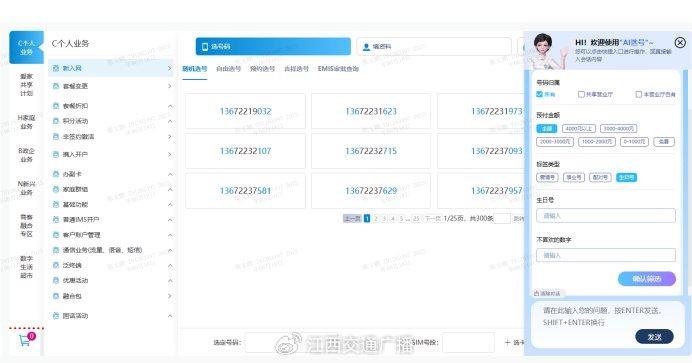This screenshot has height=363, width=692.
Task: Click the AI assistant avatar
Action: (x=548, y=51)
